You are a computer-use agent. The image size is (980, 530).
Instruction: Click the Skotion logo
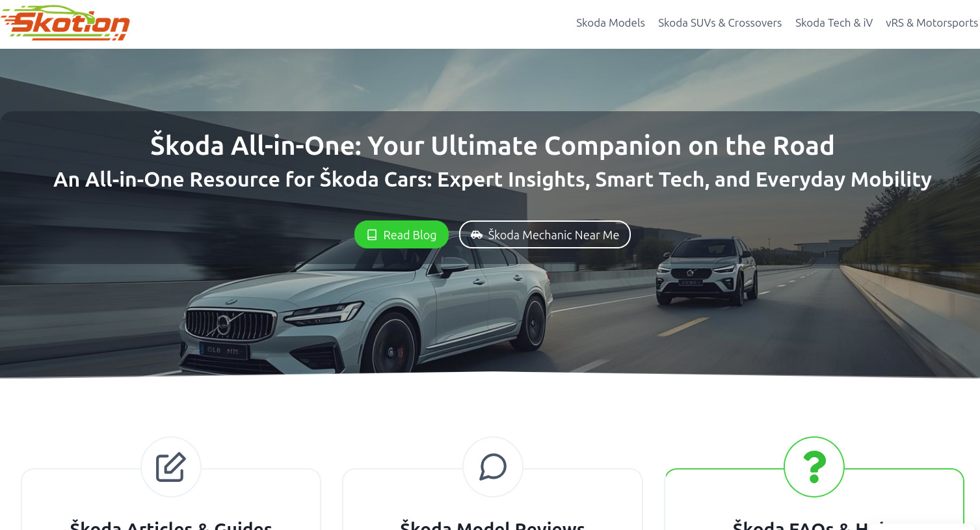pos(65,23)
